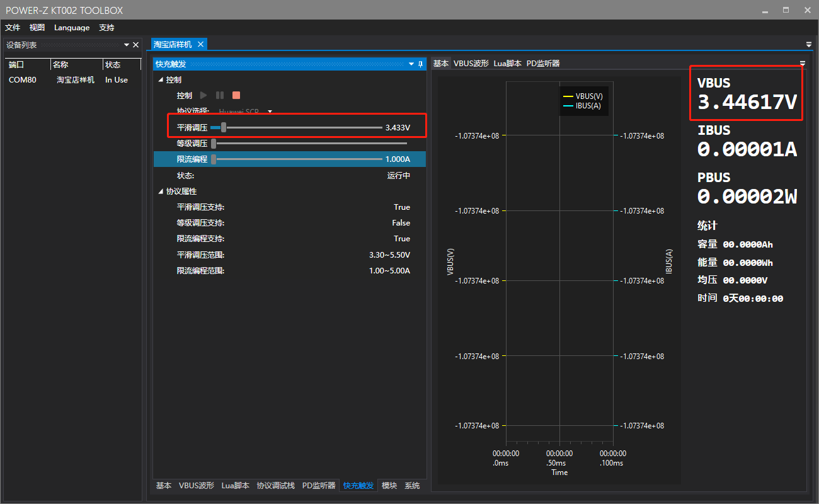Click the 限流编程 slider handle
The width and height of the screenshot is (819, 504).
214,159
